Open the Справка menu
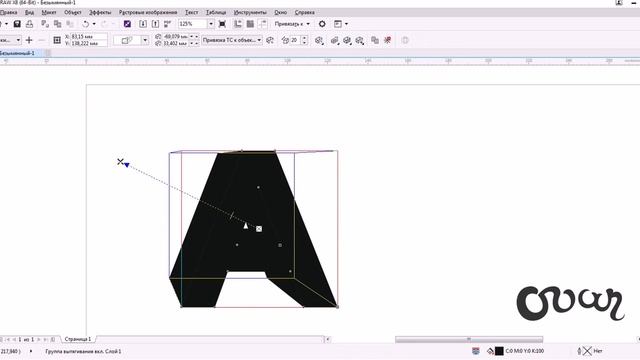This screenshot has width=640, height=360. 304,13
